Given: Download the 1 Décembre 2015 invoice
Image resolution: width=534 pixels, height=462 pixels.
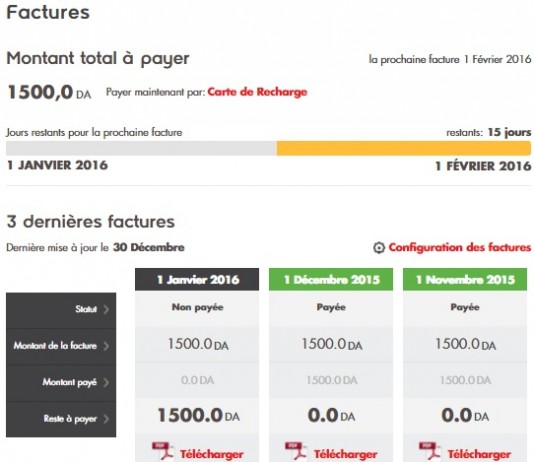Looking at the screenshot, I should click(345, 454).
